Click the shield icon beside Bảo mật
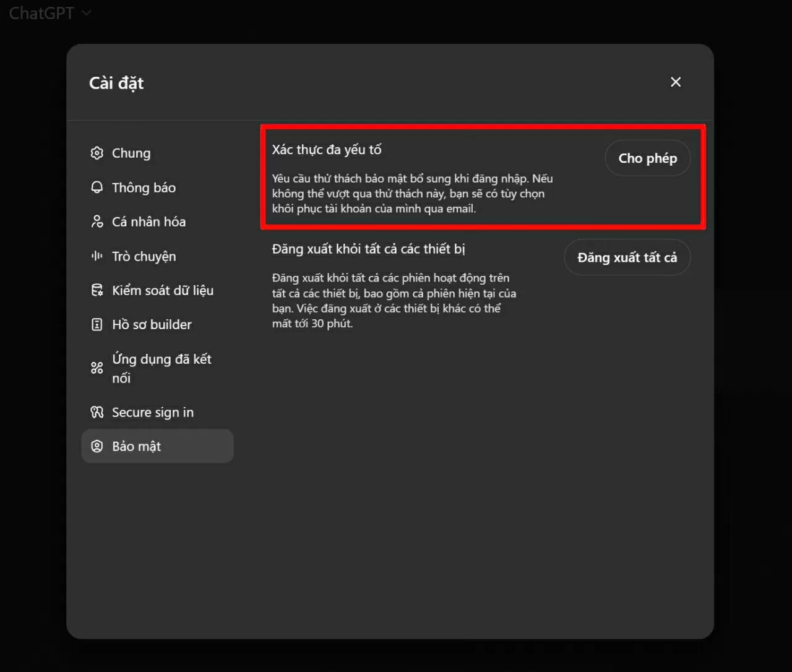 pyautogui.click(x=97, y=446)
